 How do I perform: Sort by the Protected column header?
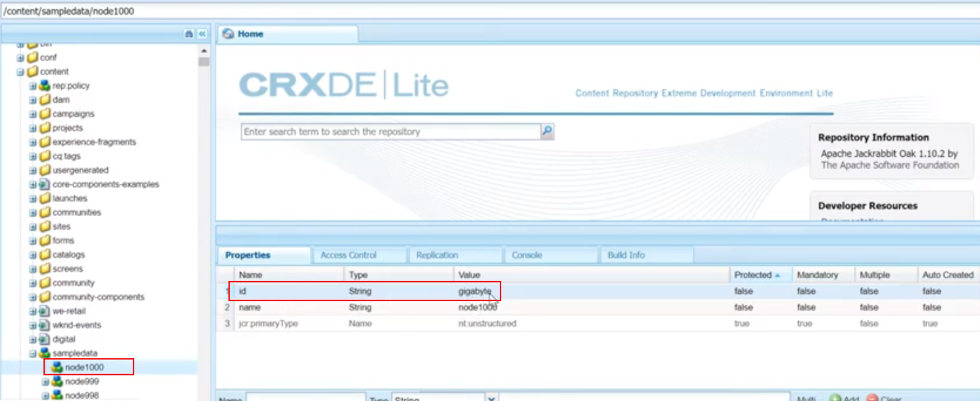pyautogui.click(x=761, y=275)
